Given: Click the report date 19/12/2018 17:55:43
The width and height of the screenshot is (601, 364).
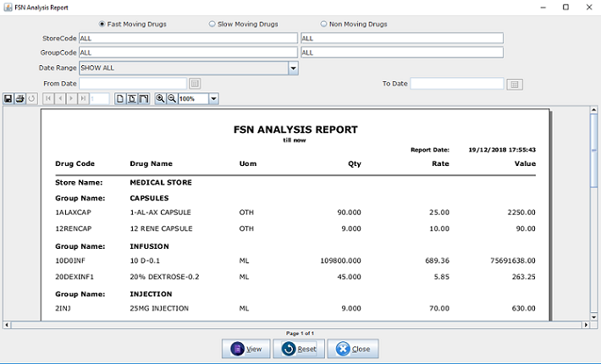Looking at the screenshot, I should [502, 150].
